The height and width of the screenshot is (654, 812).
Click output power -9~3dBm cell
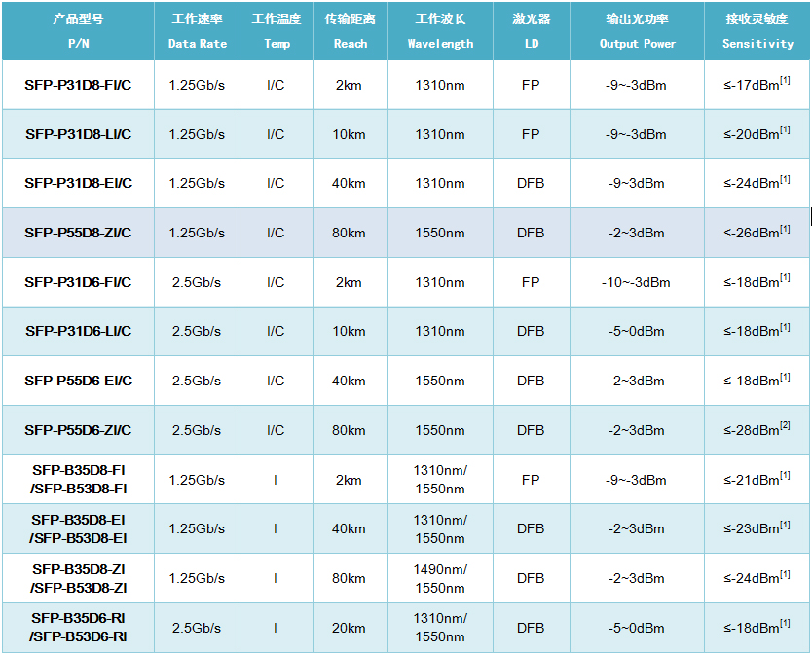point(636,183)
